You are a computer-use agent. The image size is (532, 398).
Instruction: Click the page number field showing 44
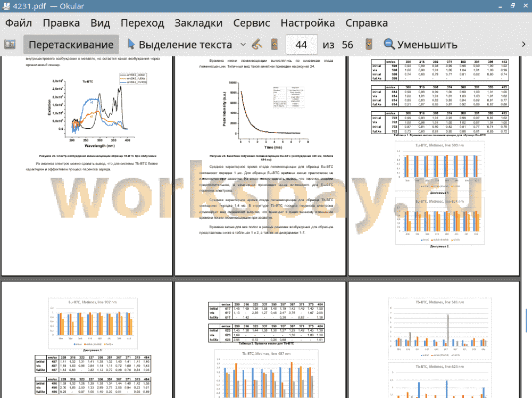(302, 45)
